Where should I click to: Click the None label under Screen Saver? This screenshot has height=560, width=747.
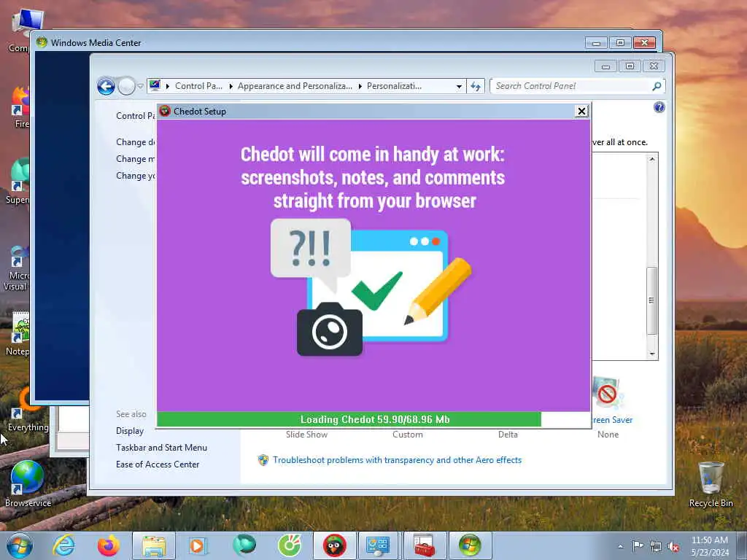pos(608,435)
